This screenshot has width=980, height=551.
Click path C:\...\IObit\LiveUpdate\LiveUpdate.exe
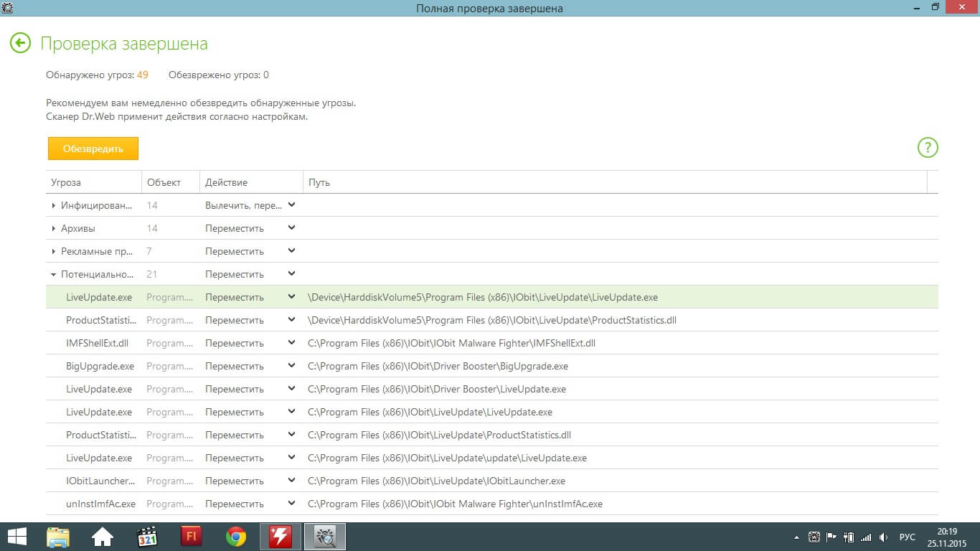click(430, 412)
